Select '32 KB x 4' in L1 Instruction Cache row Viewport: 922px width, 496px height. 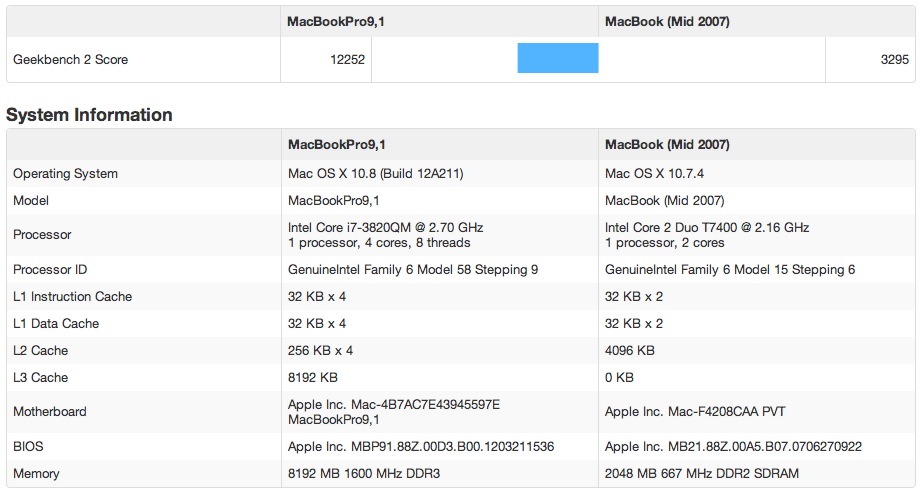[x=316, y=297]
